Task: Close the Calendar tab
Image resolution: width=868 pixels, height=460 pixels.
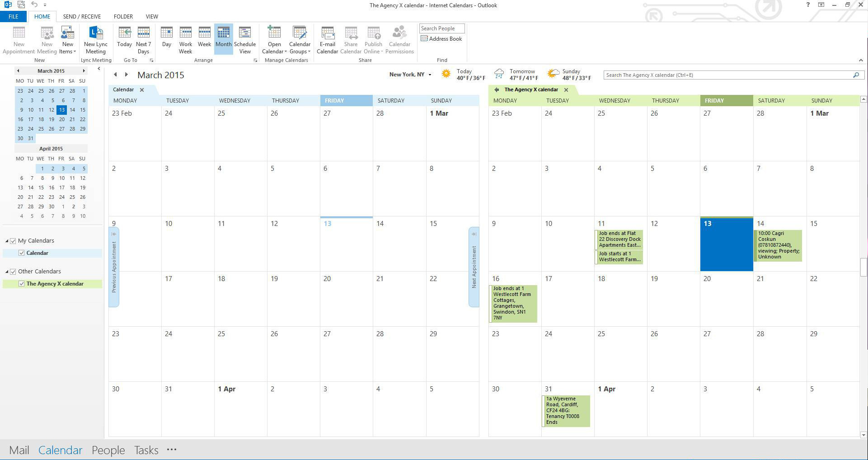Action: point(142,90)
